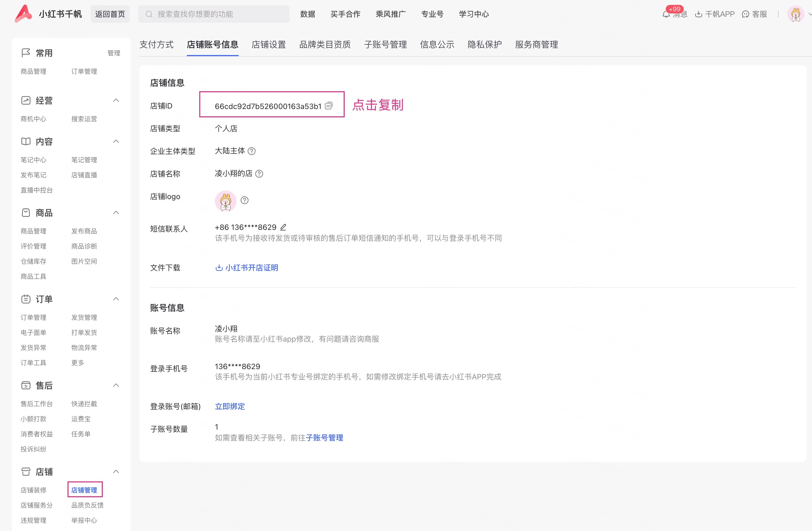Open 直播中控台 in sidebar
Screen dimensions: 812x531
[x=36, y=190]
